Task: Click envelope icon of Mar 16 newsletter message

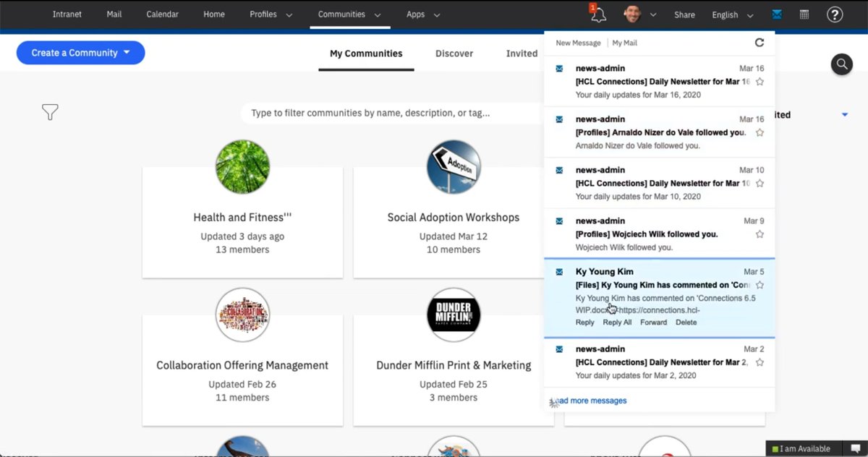Action: [x=559, y=68]
